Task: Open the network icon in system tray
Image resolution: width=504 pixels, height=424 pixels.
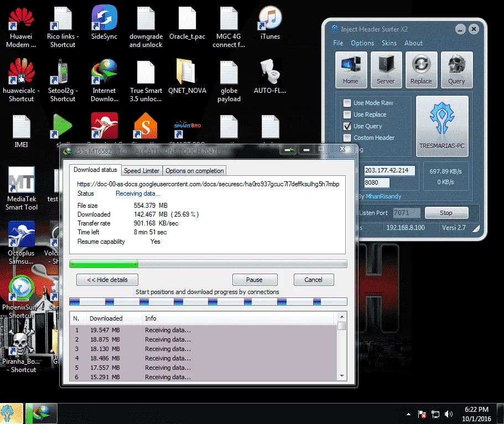Action: pos(435,414)
